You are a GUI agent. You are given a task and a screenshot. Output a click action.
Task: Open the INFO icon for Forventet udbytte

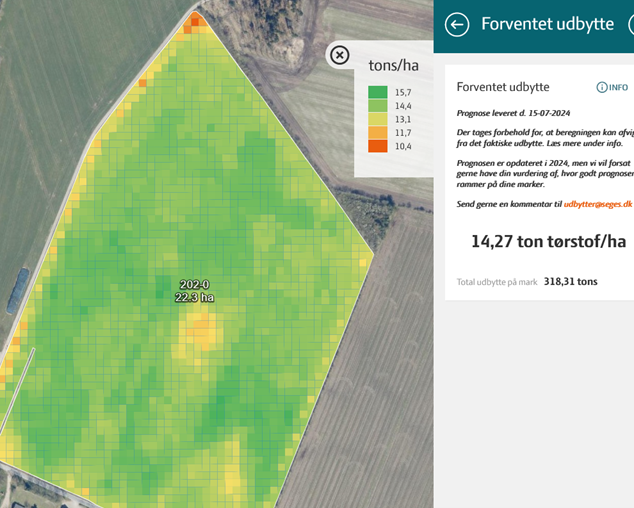pyautogui.click(x=613, y=88)
